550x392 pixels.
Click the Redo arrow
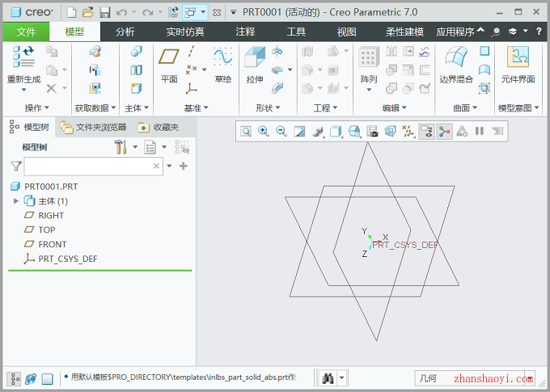coord(148,13)
